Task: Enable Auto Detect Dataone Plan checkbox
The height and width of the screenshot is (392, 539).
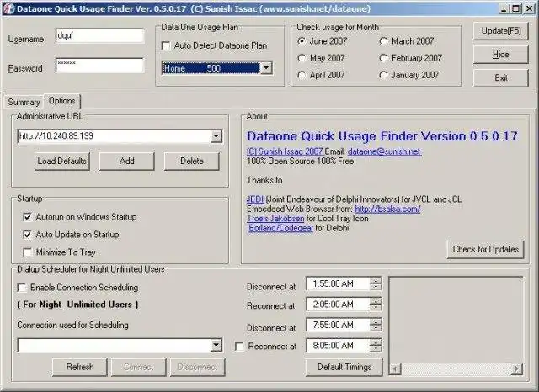Action: click(166, 46)
